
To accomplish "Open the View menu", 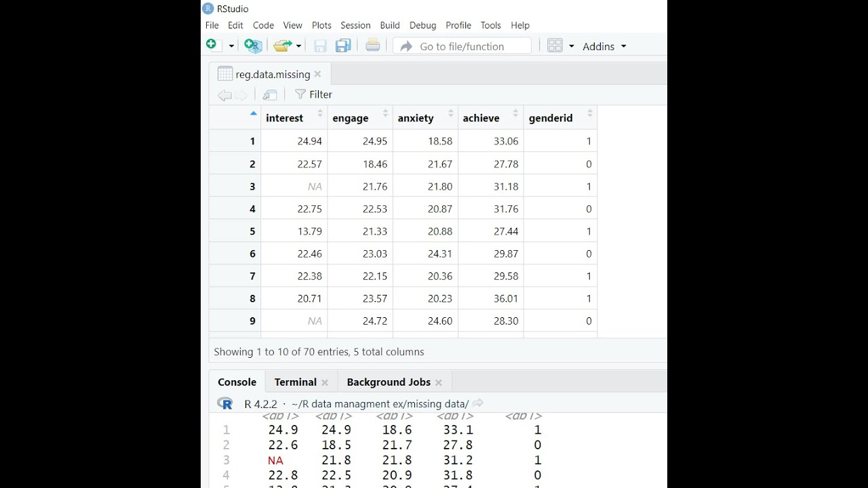I will pos(292,25).
